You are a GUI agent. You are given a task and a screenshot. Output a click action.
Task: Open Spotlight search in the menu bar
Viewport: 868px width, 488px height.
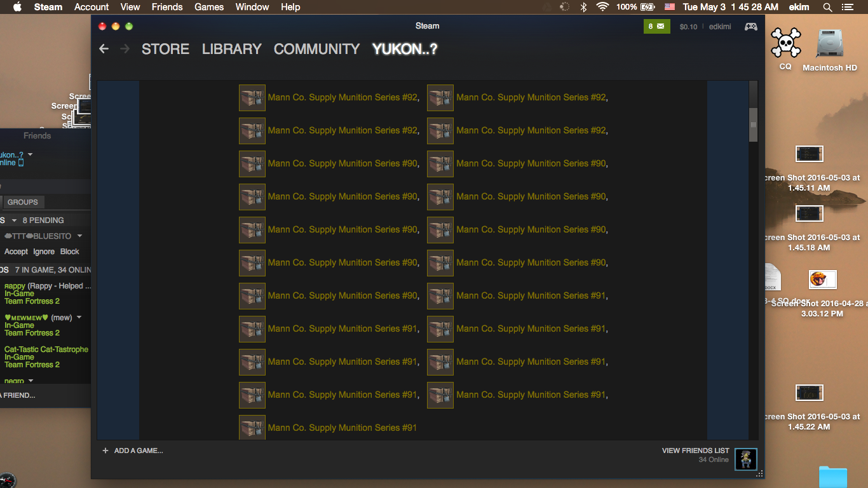[827, 7]
